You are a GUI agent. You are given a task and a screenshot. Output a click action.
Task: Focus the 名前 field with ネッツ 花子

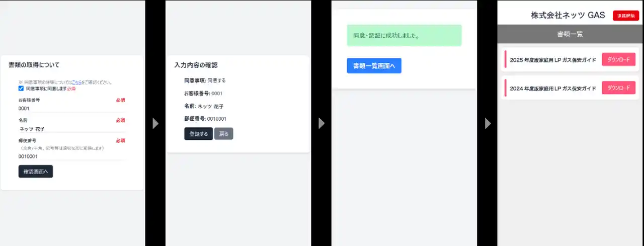click(70, 129)
